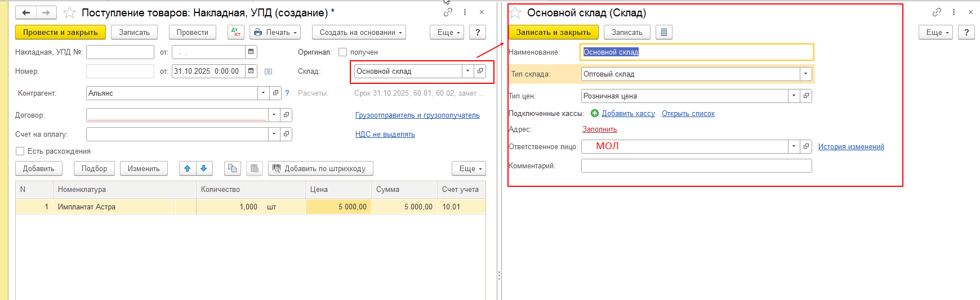Viewport: 980px width, 300px height.
Task: Open Счет на оплату record icon
Action: coord(286,134)
